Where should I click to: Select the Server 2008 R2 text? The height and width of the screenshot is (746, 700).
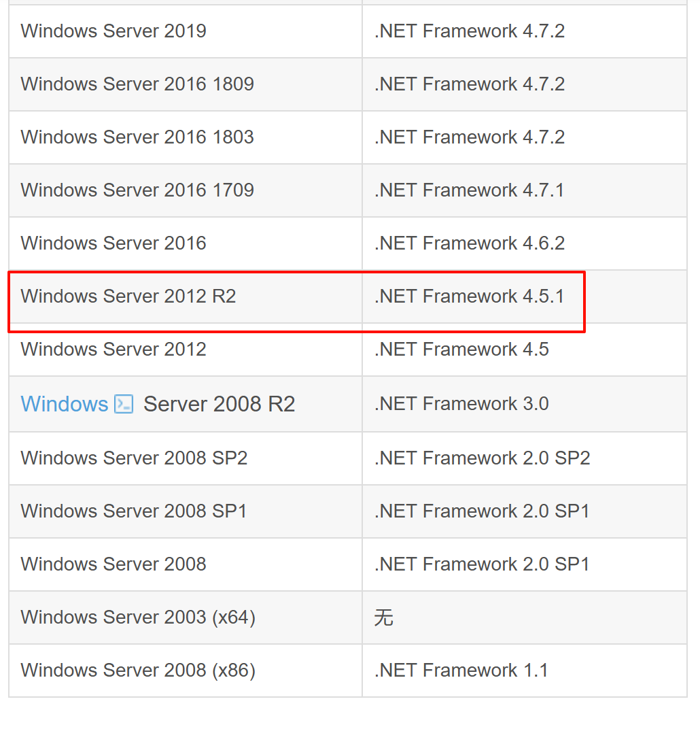(220, 404)
